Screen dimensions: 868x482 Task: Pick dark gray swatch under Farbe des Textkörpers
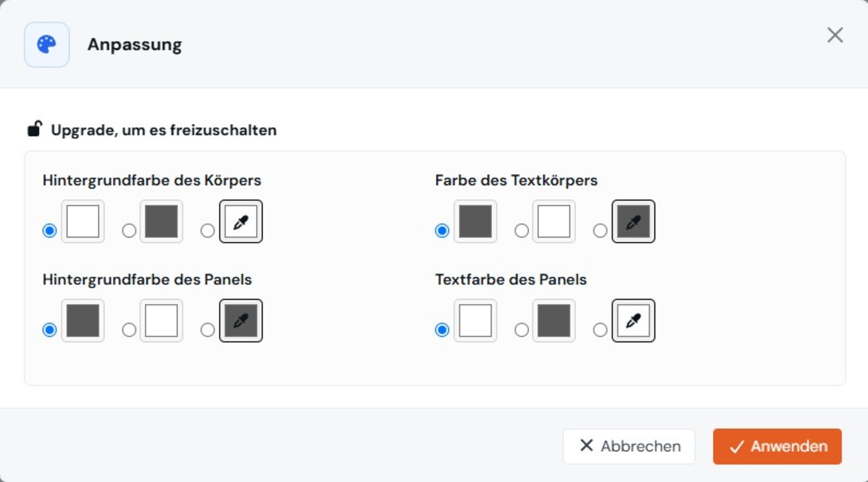[475, 221]
